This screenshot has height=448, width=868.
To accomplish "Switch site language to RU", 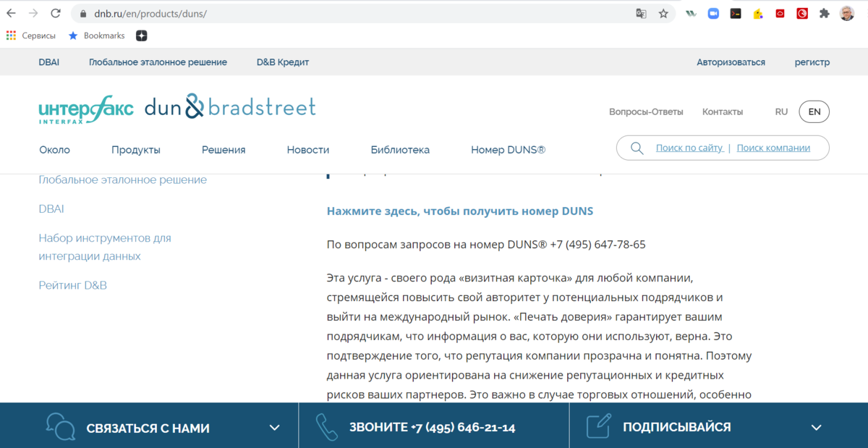I will point(781,112).
